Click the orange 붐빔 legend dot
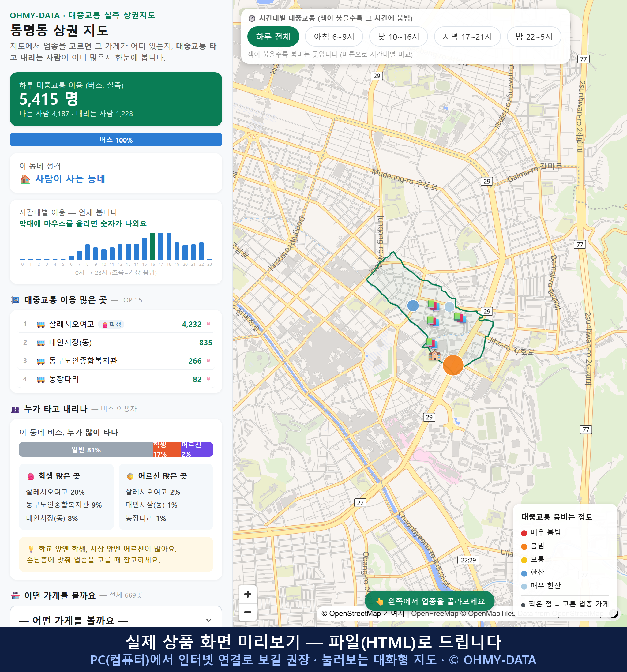Image resolution: width=627 pixels, height=672 pixels. coord(524,546)
